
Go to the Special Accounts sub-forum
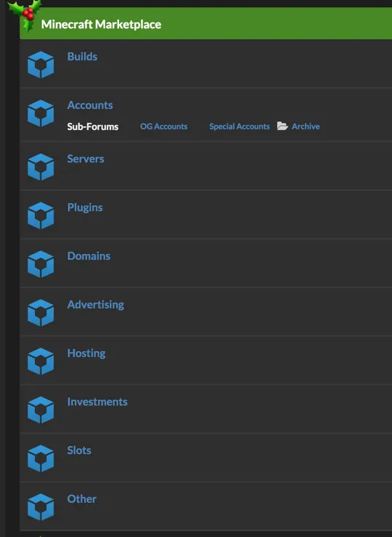(240, 126)
